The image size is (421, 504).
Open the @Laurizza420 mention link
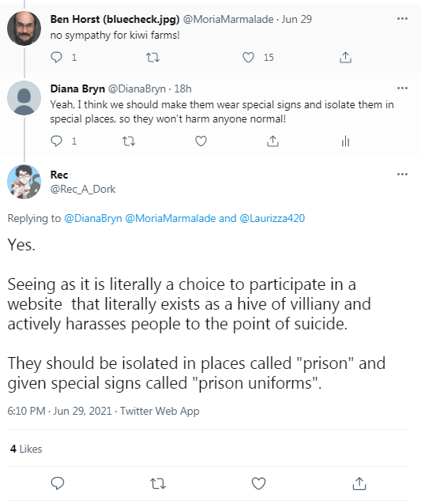[x=273, y=218]
